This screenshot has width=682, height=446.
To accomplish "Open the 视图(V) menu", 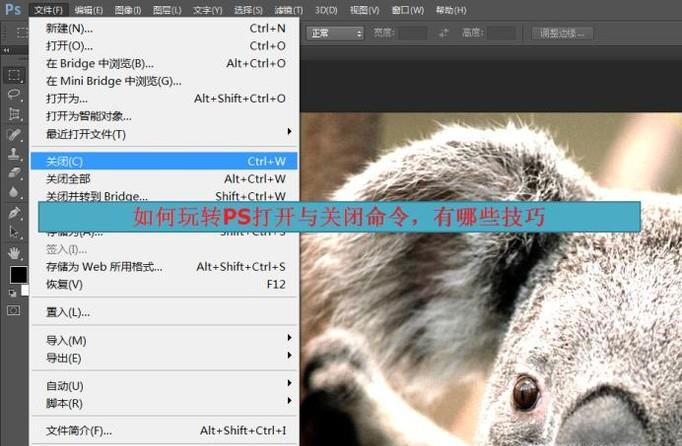I will coord(364,10).
